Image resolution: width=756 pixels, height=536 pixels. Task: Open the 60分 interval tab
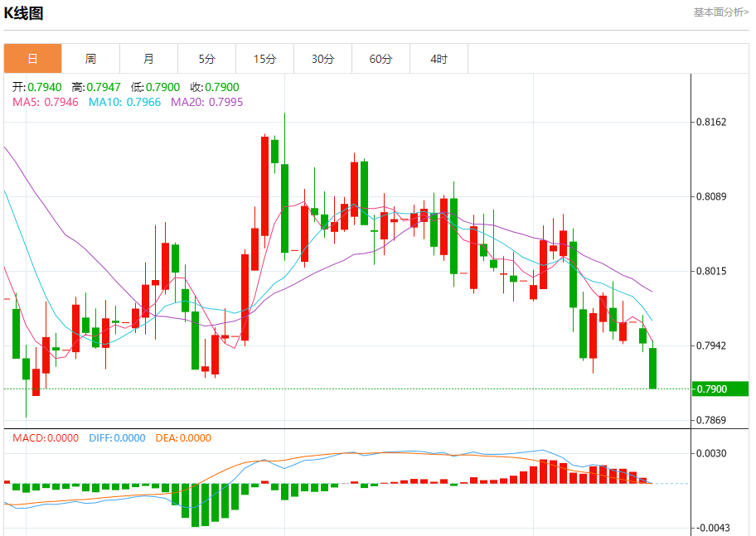pyautogui.click(x=380, y=59)
